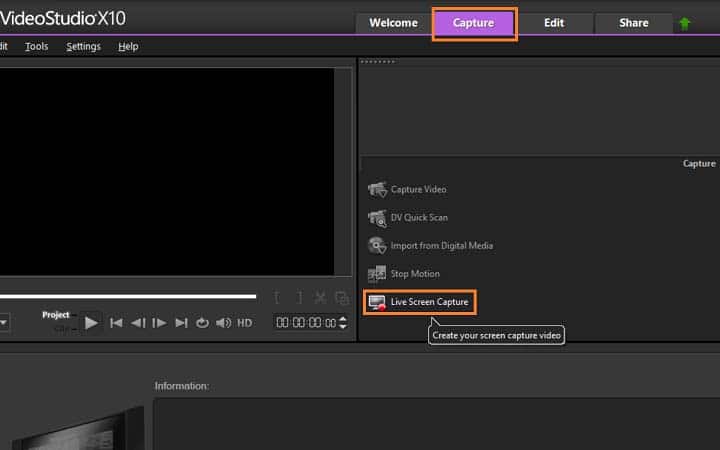Click the Enlarge preview window icon
Viewport: 720px width, 450px height.
342,298
